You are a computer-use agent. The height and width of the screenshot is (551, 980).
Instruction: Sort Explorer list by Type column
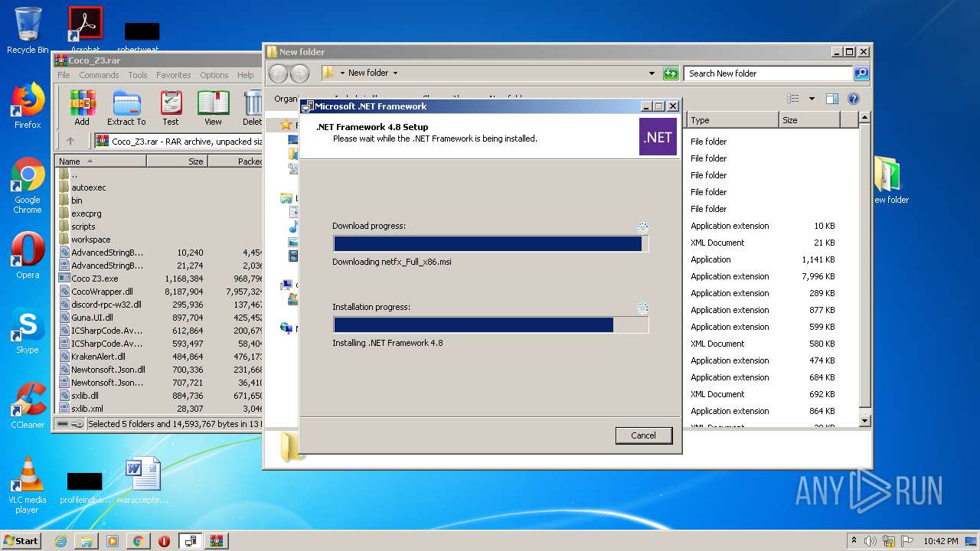732,120
